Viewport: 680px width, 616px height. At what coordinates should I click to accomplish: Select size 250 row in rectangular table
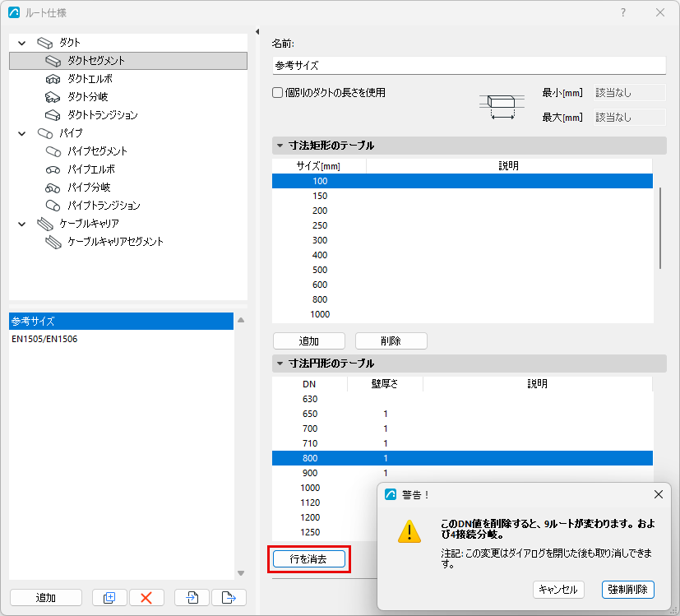click(462, 225)
